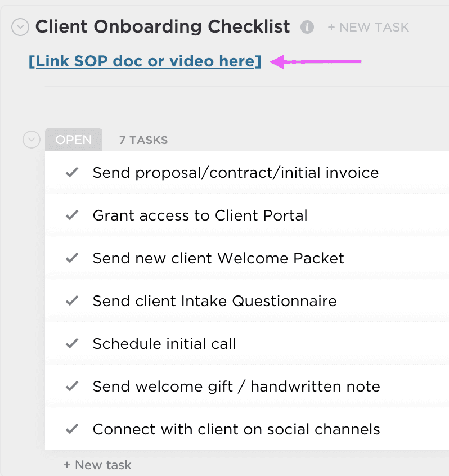The image size is (449, 476).
Task: Open Connect with client on social channels task
Action: (x=236, y=429)
